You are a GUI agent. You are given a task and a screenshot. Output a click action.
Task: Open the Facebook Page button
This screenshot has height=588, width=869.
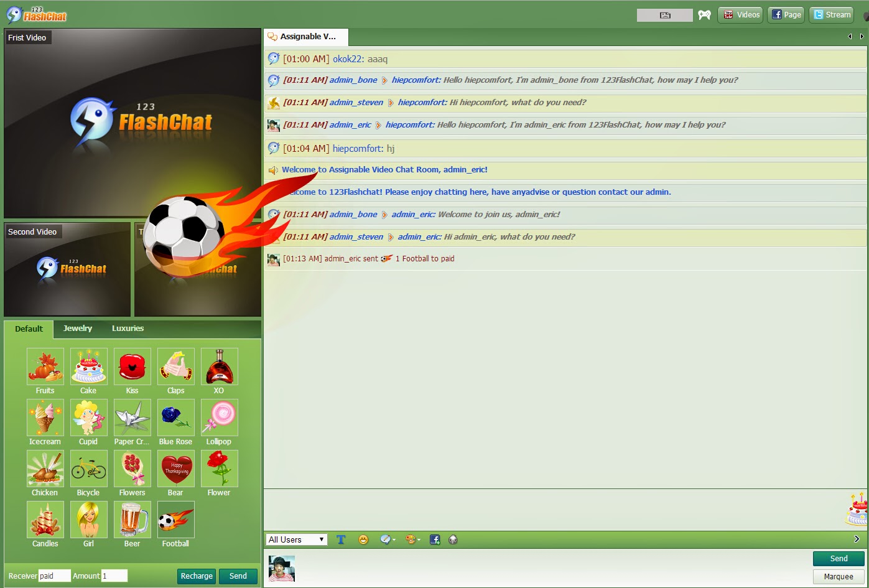pyautogui.click(x=786, y=15)
